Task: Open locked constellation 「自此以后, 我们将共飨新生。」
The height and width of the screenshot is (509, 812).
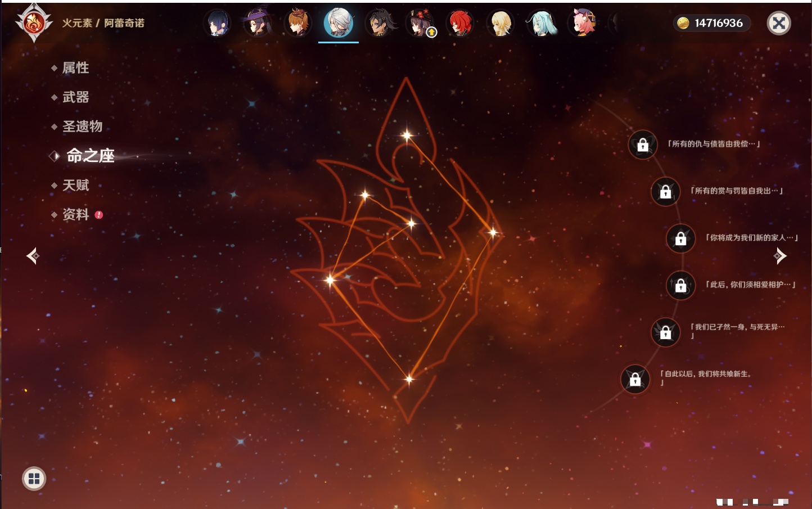Action: pyautogui.click(x=635, y=379)
